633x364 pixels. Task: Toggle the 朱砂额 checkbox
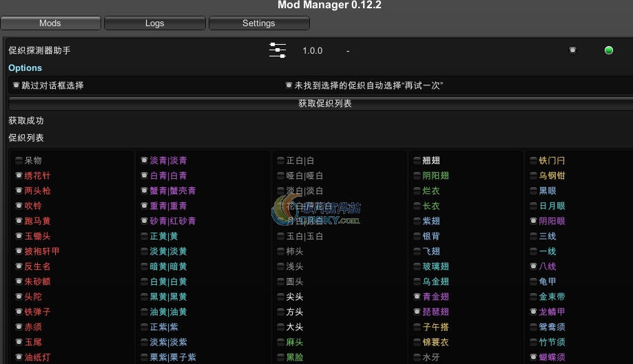point(19,281)
